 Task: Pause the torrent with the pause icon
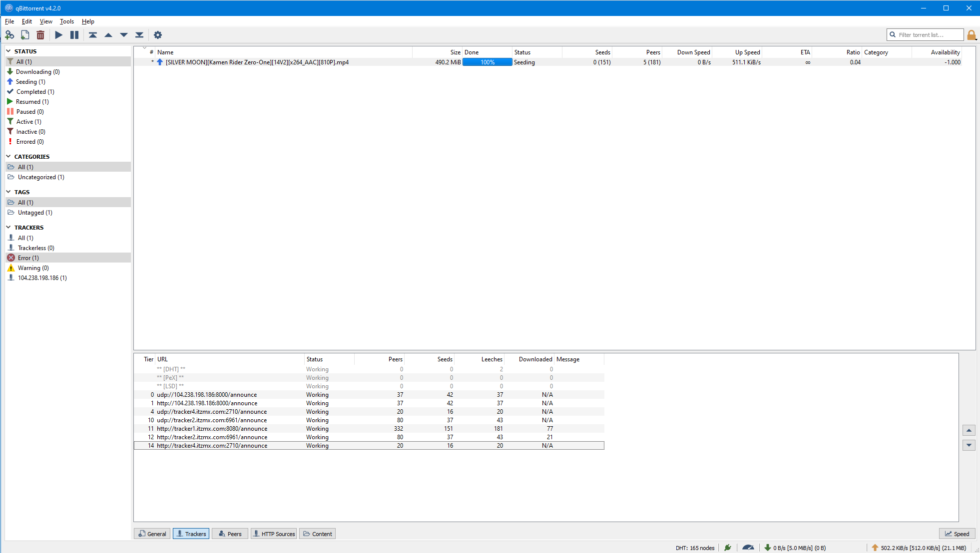(x=74, y=35)
